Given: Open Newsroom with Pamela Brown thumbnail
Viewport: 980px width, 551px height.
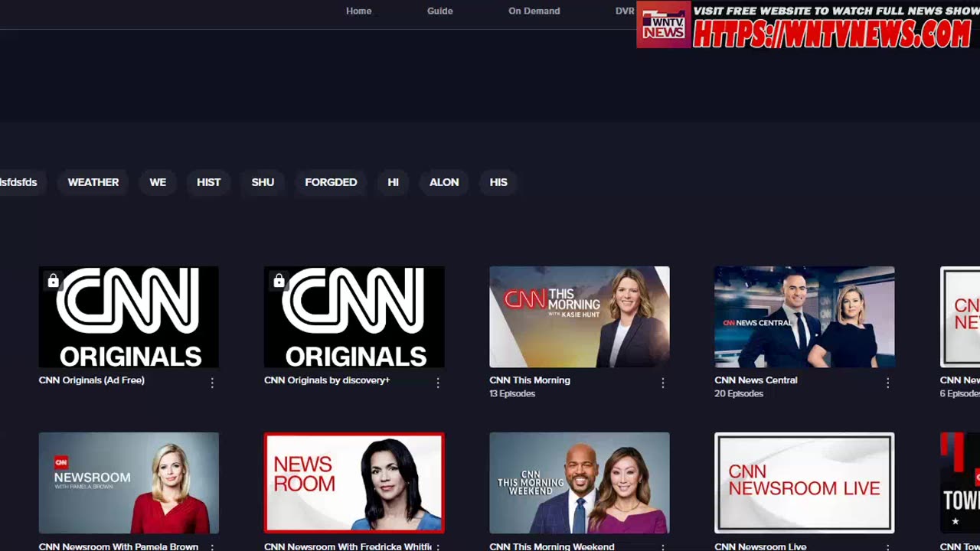Looking at the screenshot, I should (129, 483).
